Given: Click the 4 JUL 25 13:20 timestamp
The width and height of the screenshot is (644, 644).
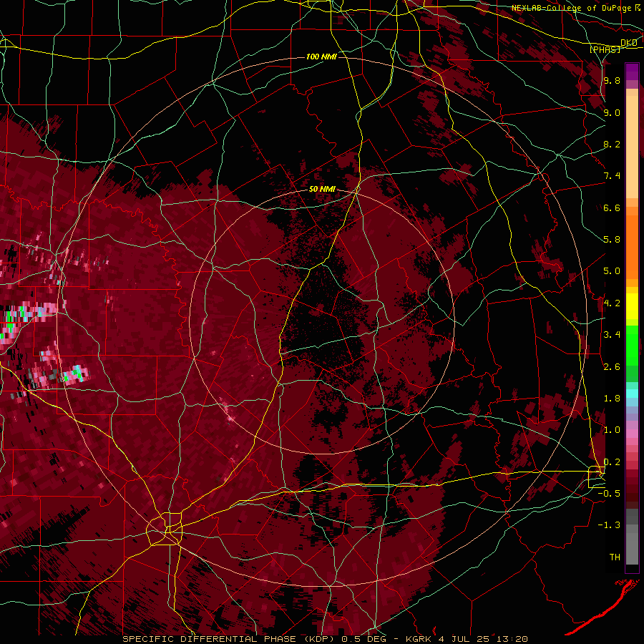Looking at the screenshot, I should [x=484, y=639].
